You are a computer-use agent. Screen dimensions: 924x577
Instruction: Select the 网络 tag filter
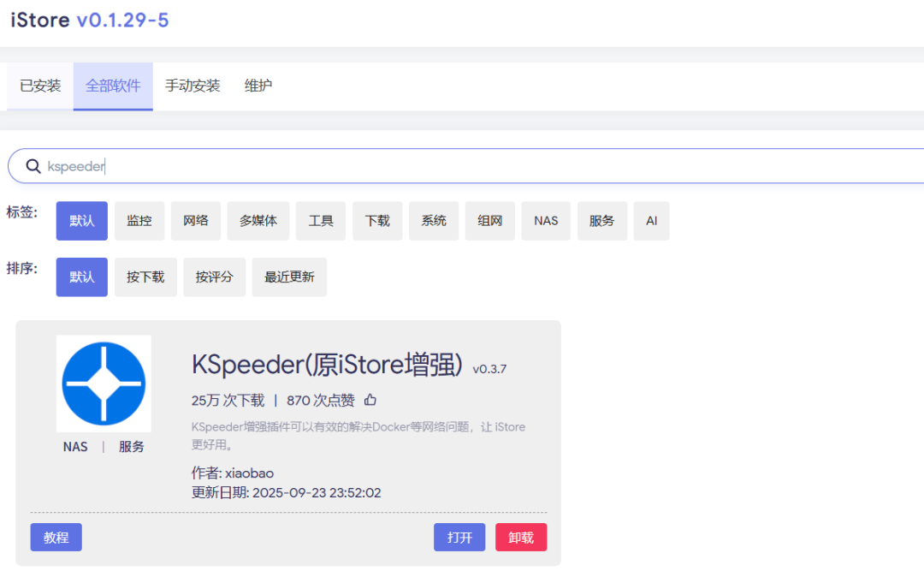(x=196, y=221)
